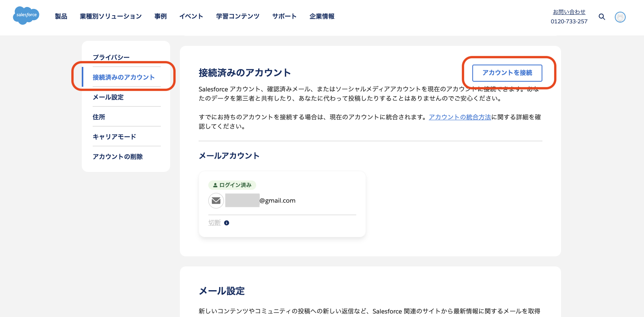Open the search magnifier icon
The image size is (644, 317).
point(602,17)
